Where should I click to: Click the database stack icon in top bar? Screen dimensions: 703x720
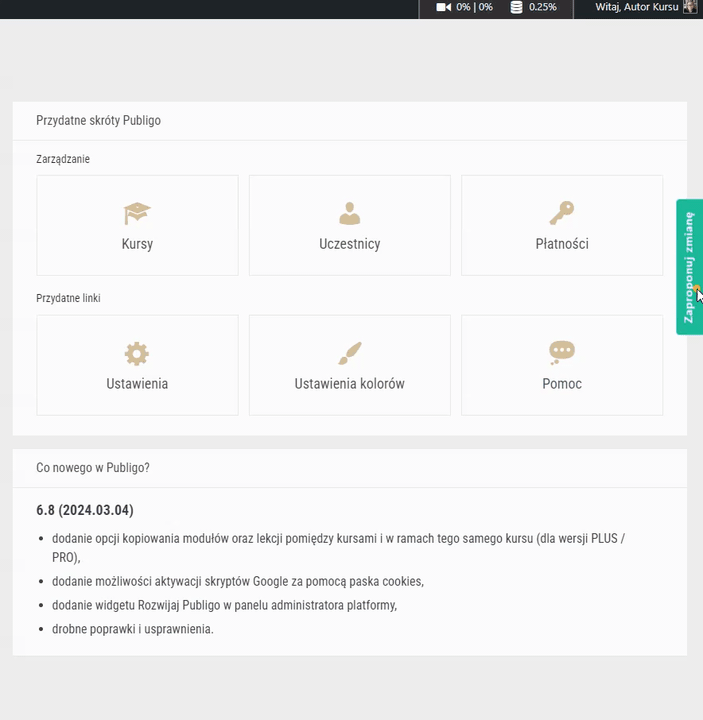click(517, 7)
